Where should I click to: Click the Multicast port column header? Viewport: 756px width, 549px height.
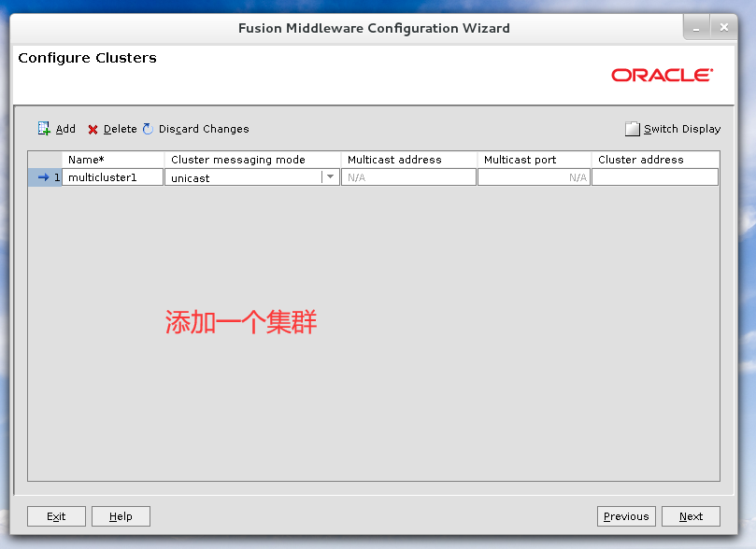tap(535, 160)
